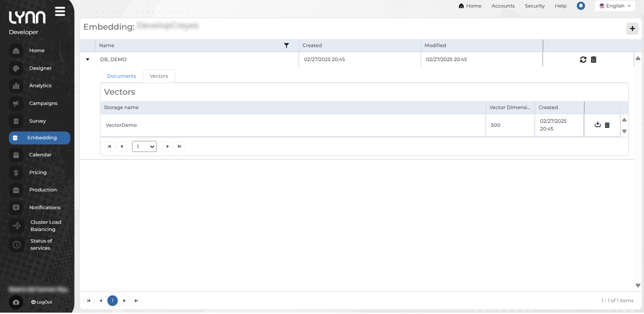This screenshot has height=314, width=644.
Task: Go to Production in the sidebar
Action: 43,190
